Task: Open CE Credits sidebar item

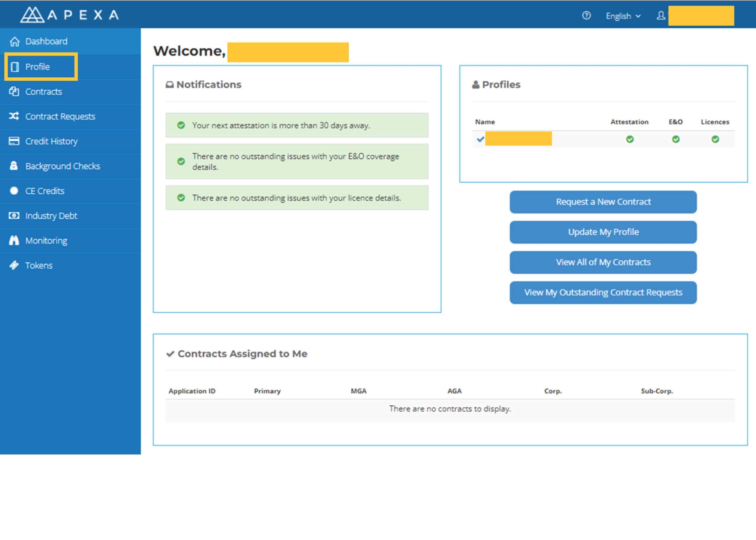Action: point(45,191)
